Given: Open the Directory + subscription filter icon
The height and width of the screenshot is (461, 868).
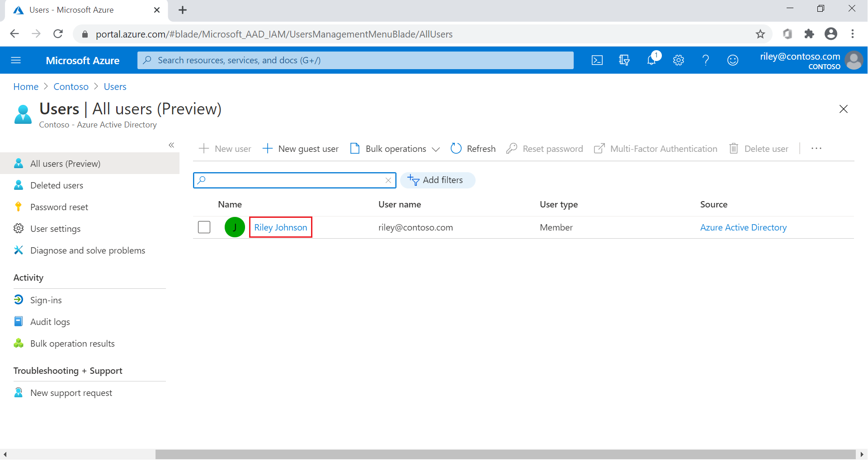Looking at the screenshot, I should point(624,60).
